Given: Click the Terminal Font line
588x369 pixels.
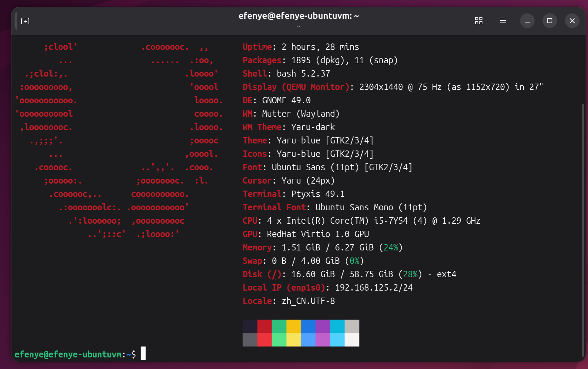Looking at the screenshot, I should click(335, 207).
